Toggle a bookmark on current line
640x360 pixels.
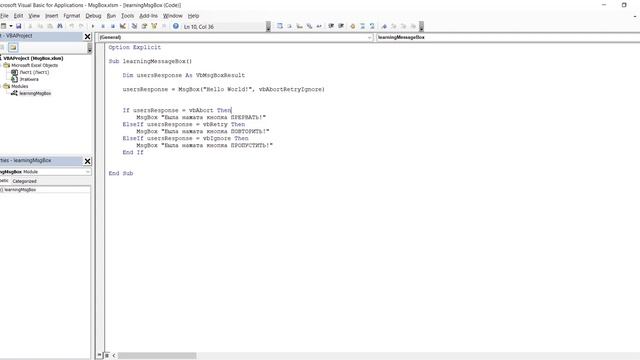tap(384, 26)
